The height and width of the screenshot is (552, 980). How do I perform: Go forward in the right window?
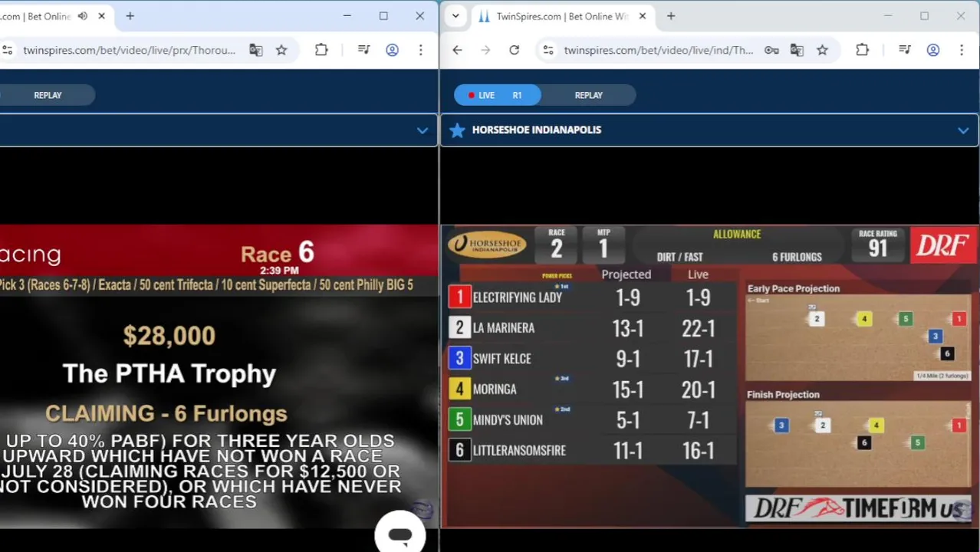[485, 51]
